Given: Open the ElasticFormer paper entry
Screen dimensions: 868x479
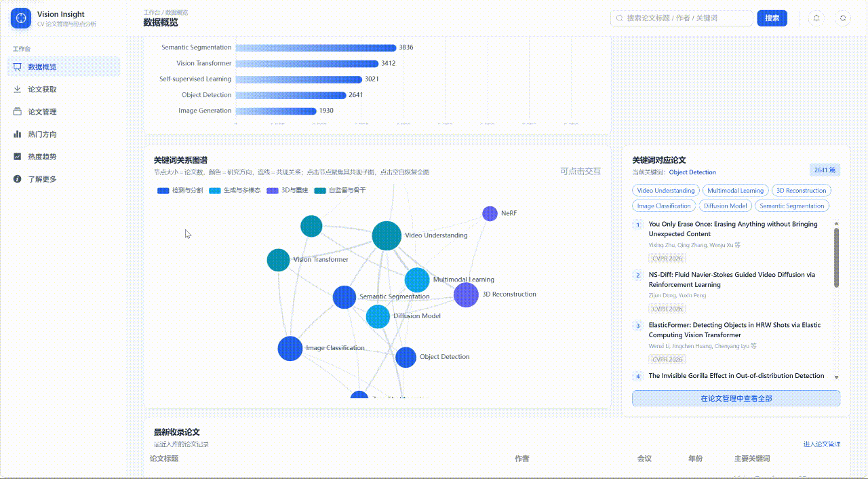Looking at the screenshot, I should 734,330.
